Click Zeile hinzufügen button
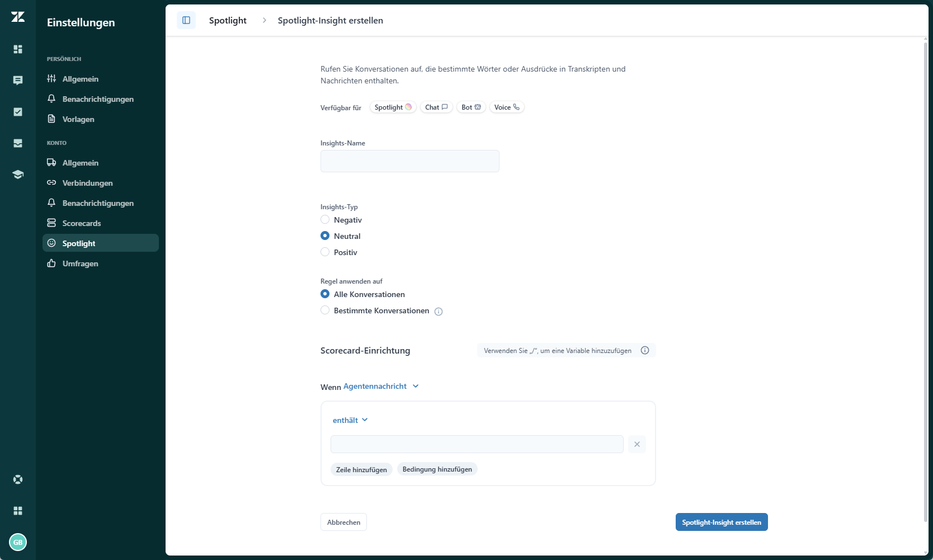Screen dimensions: 933x560 361,469
